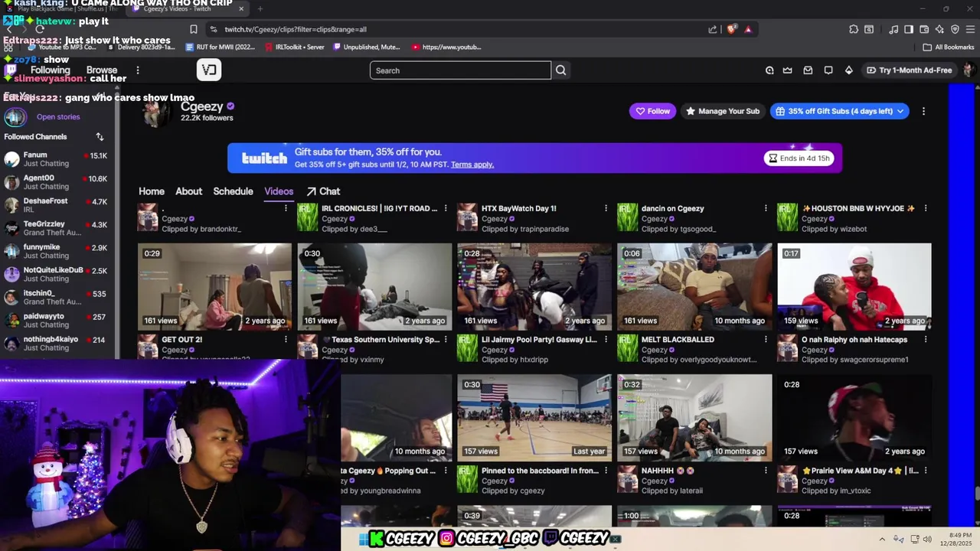The image size is (980, 551).
Task: Bookmark this page using bookmark icon
Action: pyautogui.click(x=194, y=29)
